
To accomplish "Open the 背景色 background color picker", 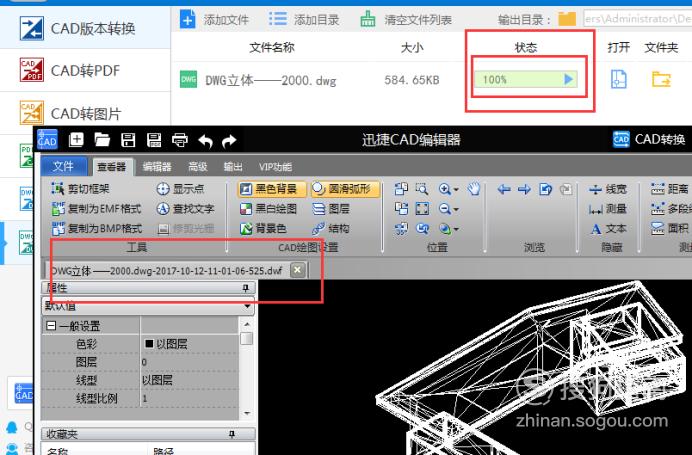I will (263, 228).
